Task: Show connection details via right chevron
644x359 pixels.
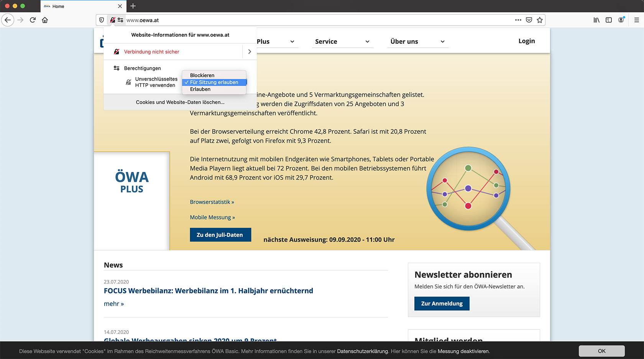Action: click(250, 52)
